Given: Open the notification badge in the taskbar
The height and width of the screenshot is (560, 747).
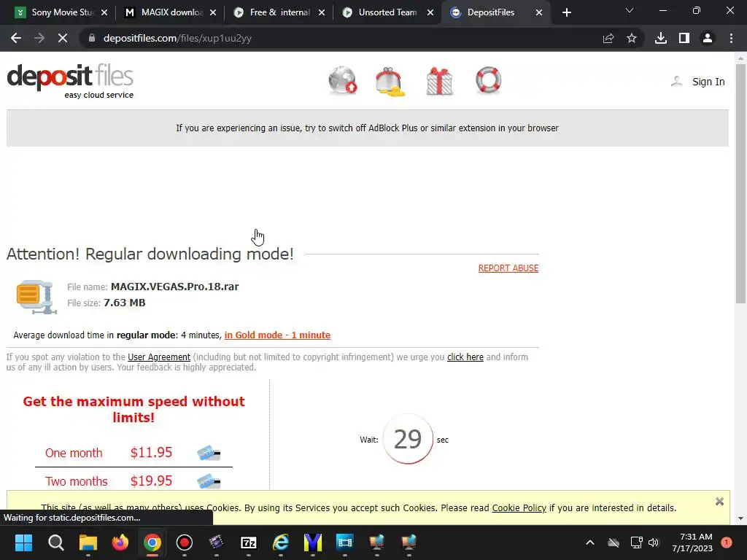Looking at the screenshot, I should (727, 542).
